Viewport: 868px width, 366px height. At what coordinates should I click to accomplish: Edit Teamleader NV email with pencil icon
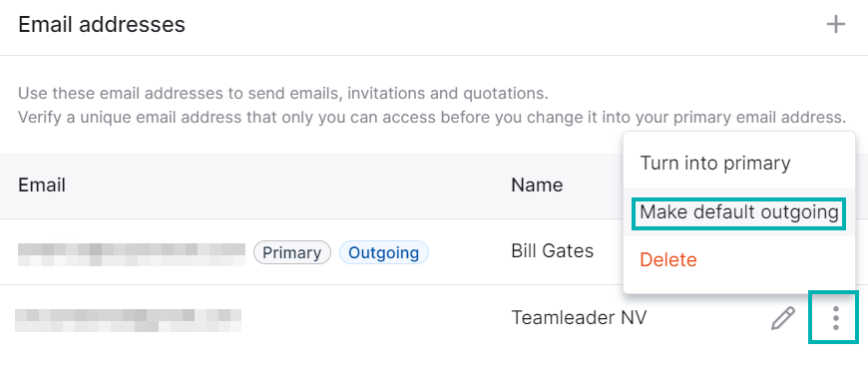pos(783,318)
